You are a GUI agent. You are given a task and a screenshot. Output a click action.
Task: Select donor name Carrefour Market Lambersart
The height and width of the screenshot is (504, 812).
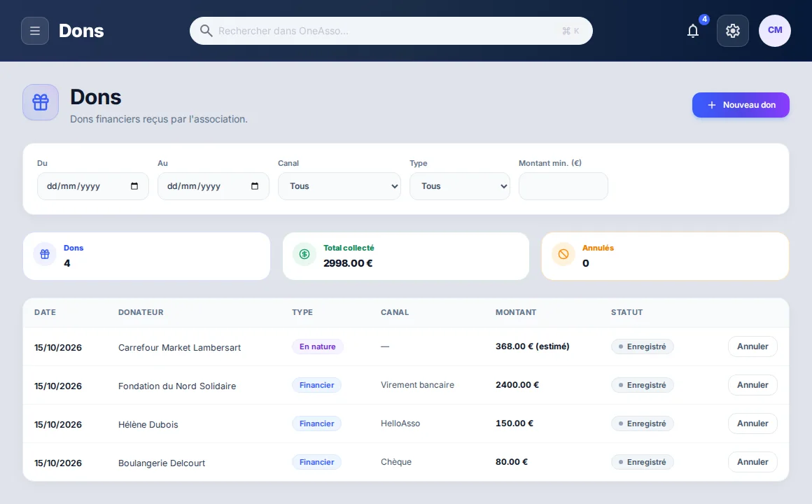(x=179, y=348)
